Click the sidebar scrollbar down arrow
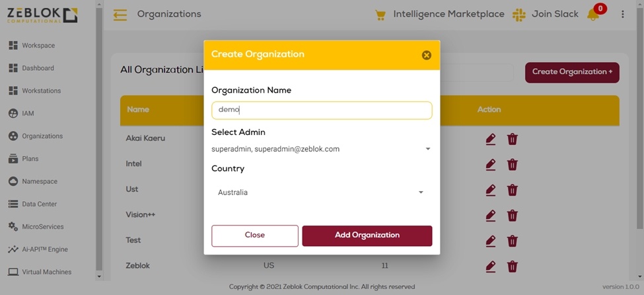Image resolution: width=644 pixels, height=295 pixels. pos(99,276)
